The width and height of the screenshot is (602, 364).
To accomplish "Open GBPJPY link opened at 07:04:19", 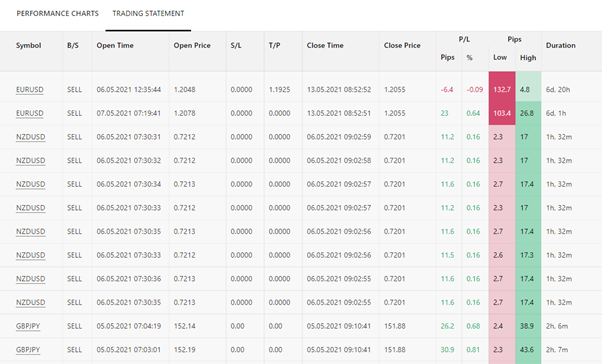I will point(28,326).
